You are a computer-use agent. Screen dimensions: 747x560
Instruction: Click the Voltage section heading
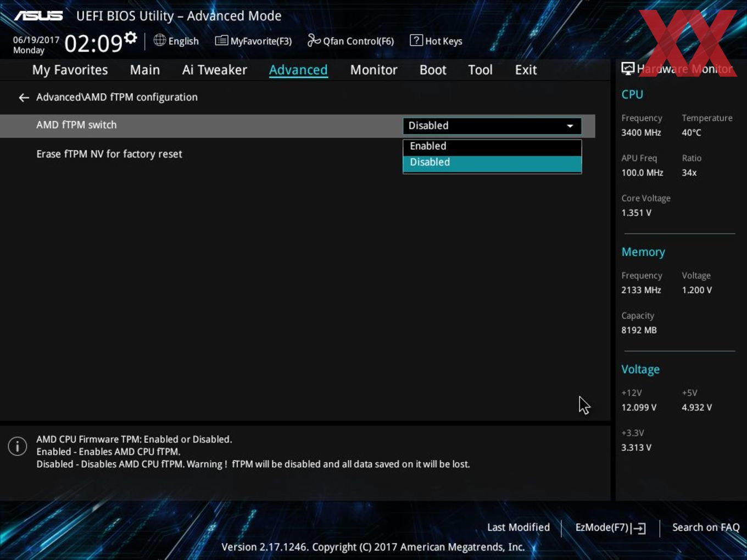(x=640, y=369)
